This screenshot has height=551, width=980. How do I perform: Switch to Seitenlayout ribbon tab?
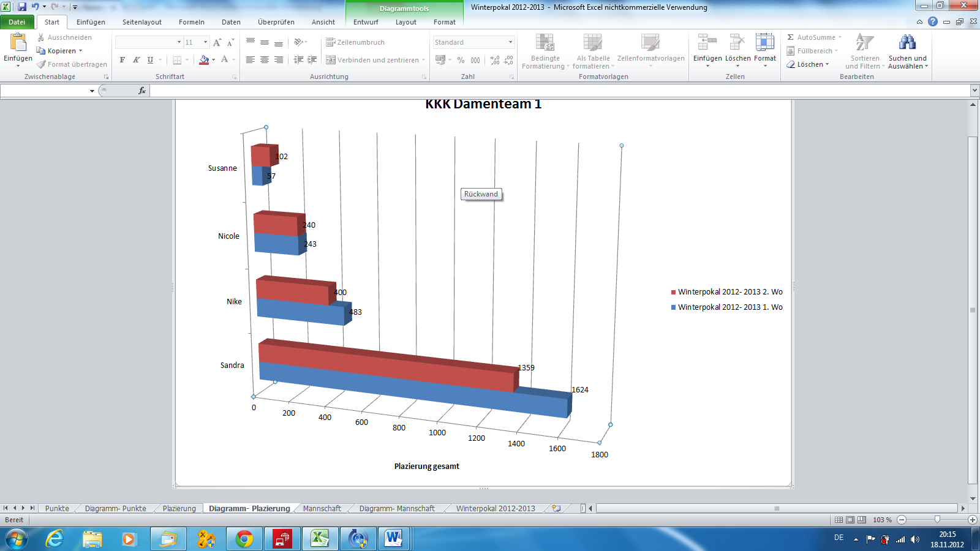[x=142, y=22]
